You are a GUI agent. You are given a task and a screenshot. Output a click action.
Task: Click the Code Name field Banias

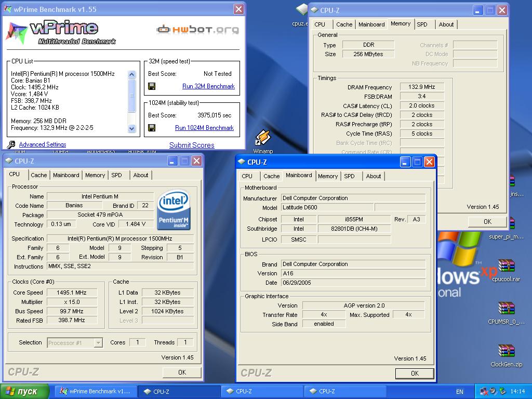pos(74,205)
